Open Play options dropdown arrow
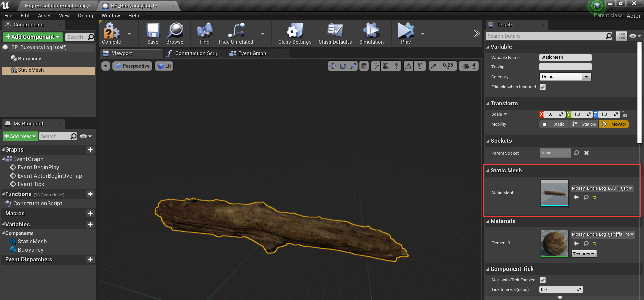 (423, 34)
